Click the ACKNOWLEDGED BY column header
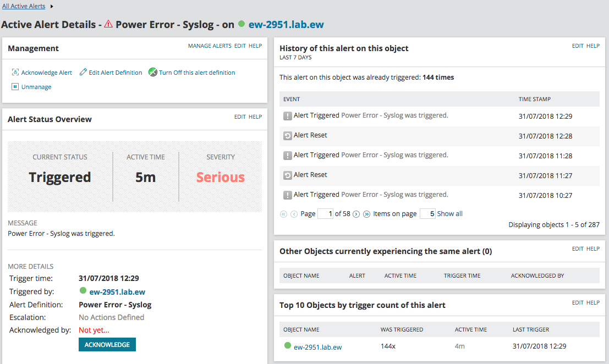This screenshot has height=364, width=609. (537, 276)
